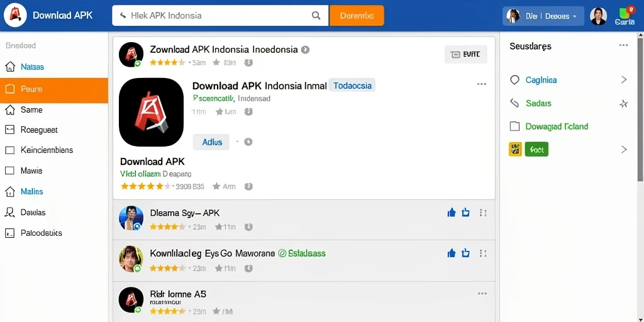Click the Malins home icon
Viewport: 644px width, 322px height.
(x=10, y=191)
